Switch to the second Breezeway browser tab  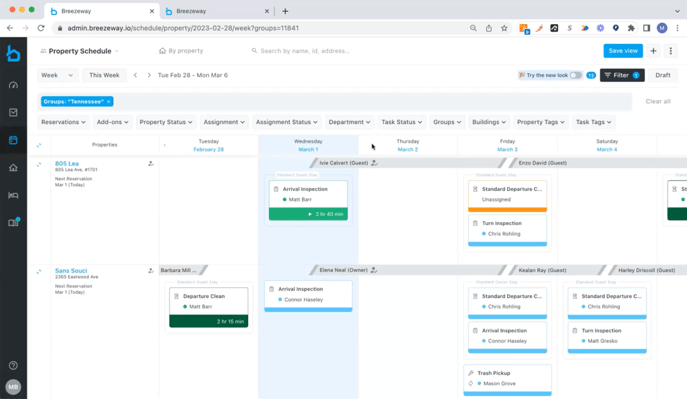[x=217, y=11]
